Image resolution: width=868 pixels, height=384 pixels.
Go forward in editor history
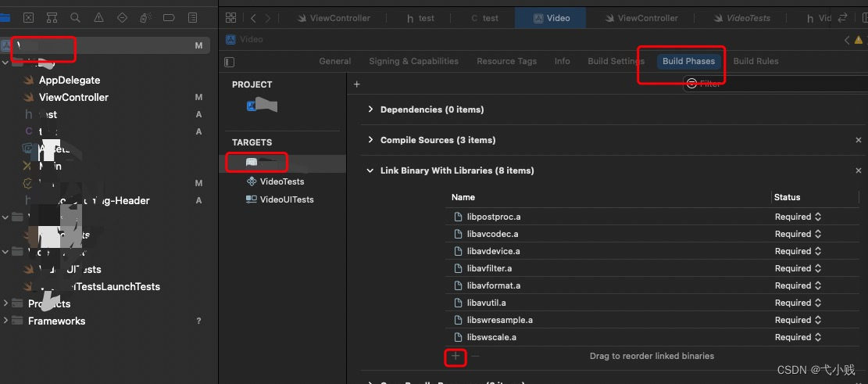point(268,18)
